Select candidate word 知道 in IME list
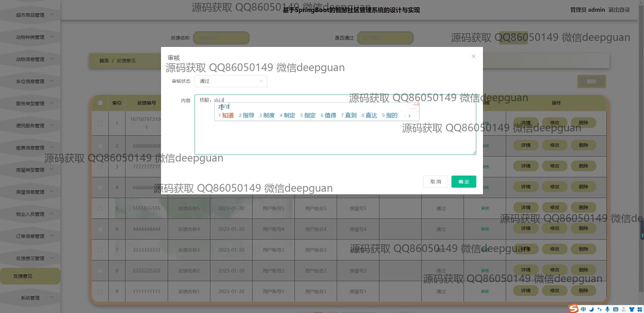644x313 pixels. 227,115
